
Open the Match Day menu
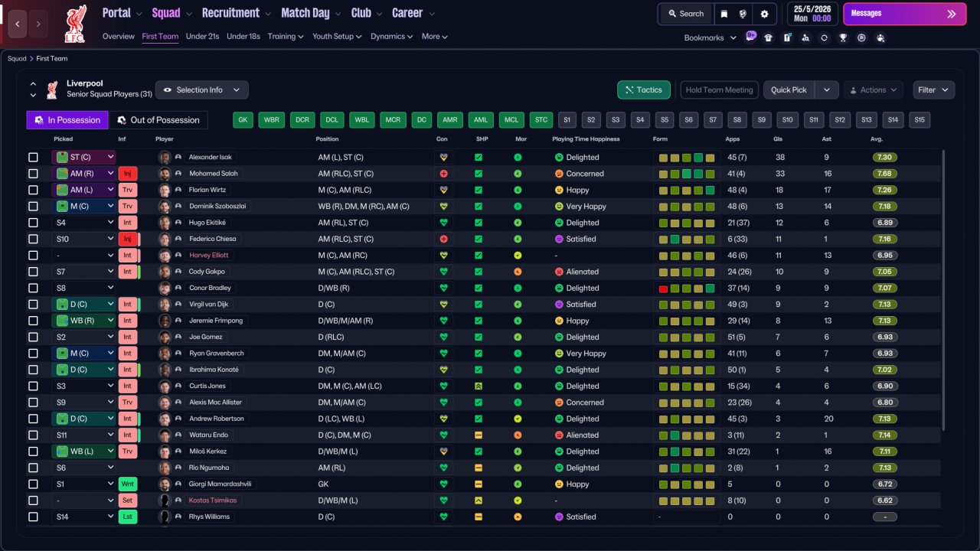[312, 13]
